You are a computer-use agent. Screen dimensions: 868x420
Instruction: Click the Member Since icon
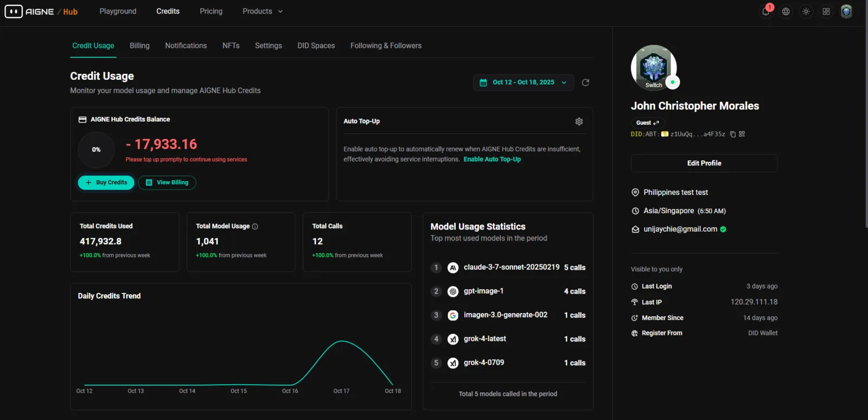(635, 318)
